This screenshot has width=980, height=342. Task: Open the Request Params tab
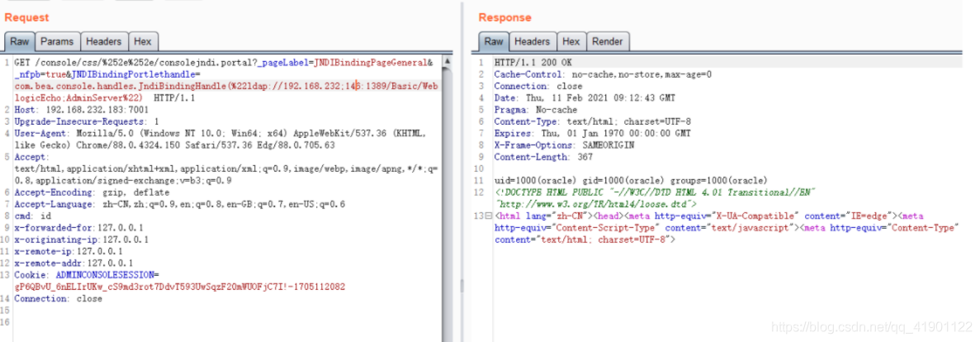57,42
